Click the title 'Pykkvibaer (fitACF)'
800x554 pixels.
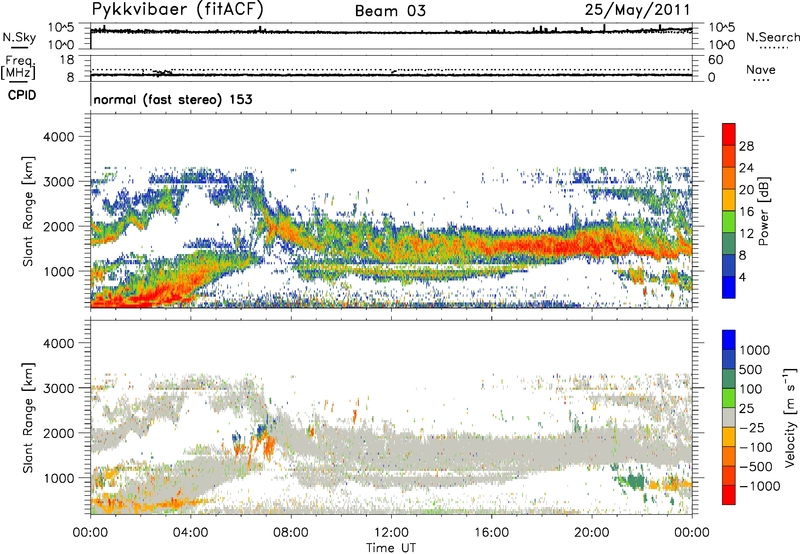177,9
